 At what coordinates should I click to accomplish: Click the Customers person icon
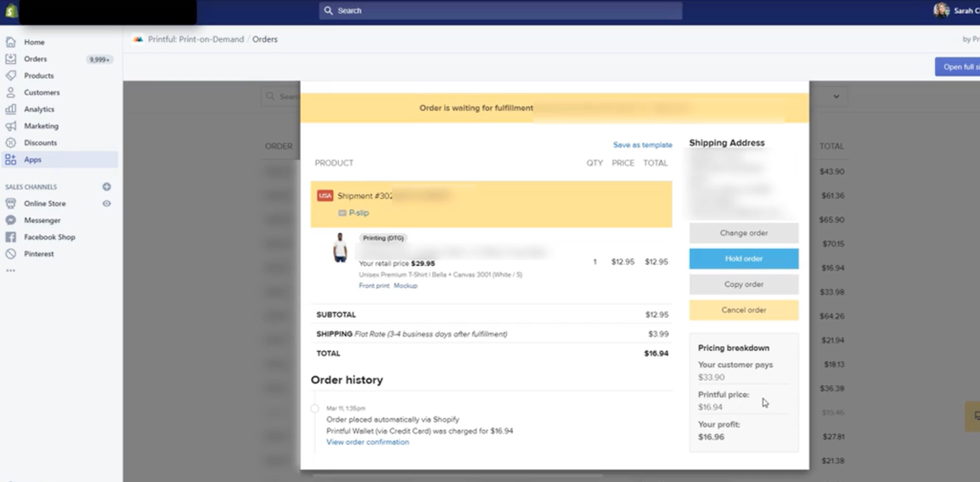(11, 93)
